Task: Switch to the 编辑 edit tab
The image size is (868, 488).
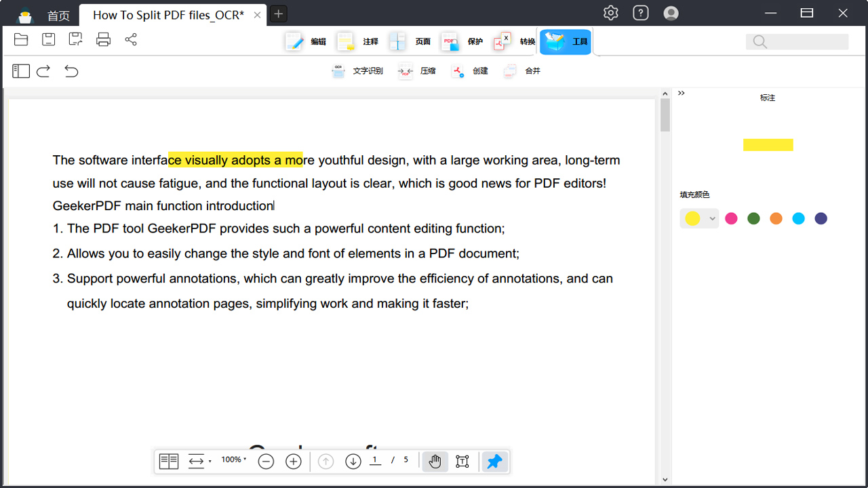Action: [306, 42]
